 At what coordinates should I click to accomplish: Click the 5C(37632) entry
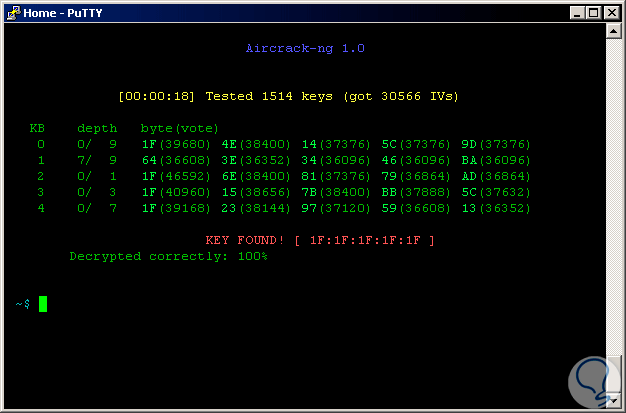(495, 192)
